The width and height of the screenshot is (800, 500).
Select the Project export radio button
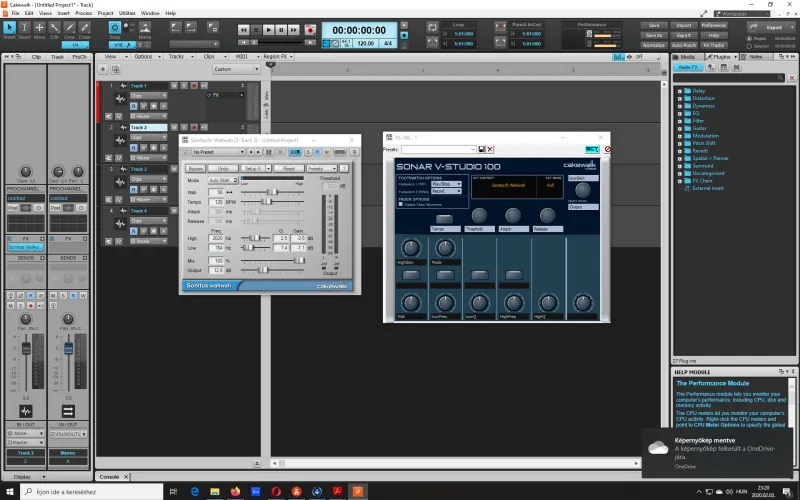click(750, 38)
